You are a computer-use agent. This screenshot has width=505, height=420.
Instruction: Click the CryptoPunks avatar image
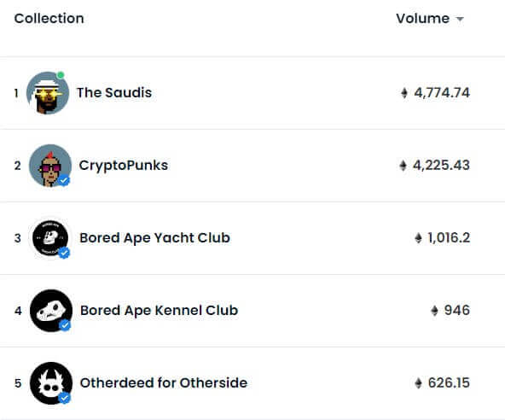50,166
